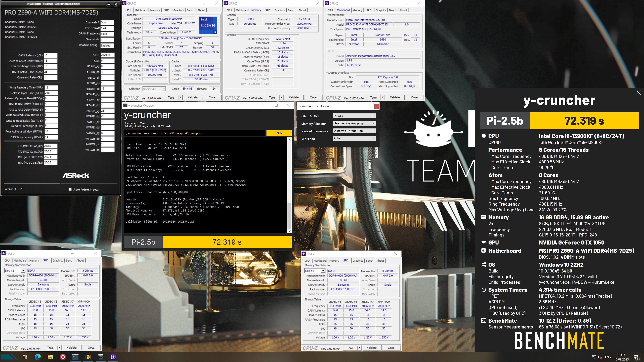Click the yellow RUN button
The width and height of the screenshot is (644, 362).
(x=279, y=133)
